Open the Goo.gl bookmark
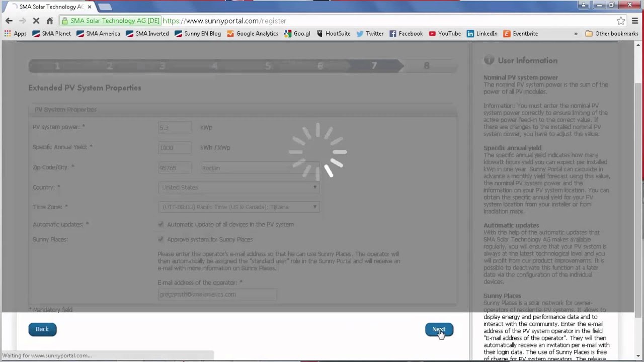Screen dimensions: 644x362 (297, 34)
